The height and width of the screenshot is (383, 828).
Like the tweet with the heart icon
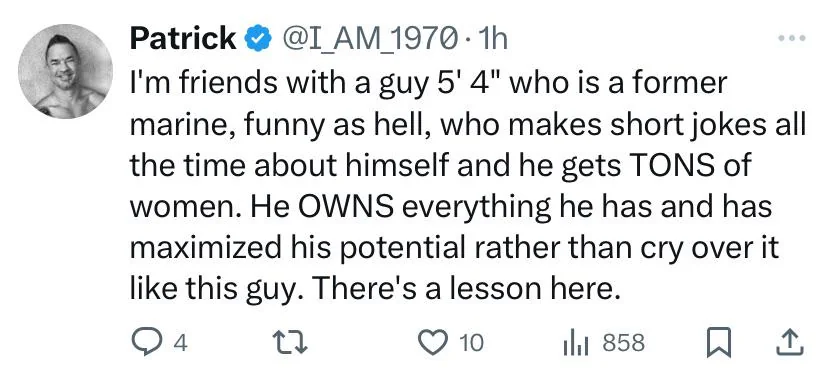[x=431, y=342]
